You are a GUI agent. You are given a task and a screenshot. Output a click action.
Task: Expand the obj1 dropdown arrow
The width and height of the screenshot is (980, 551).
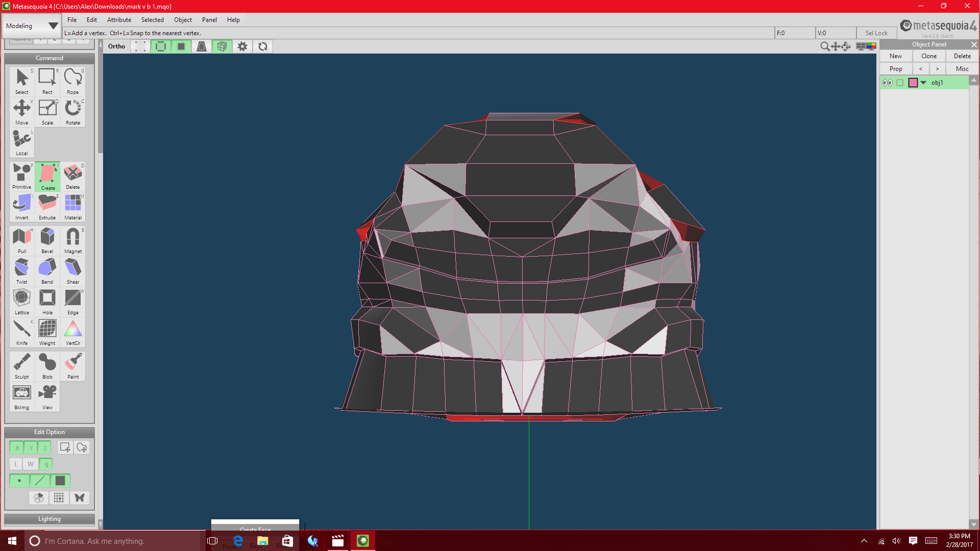pos(923,83)
